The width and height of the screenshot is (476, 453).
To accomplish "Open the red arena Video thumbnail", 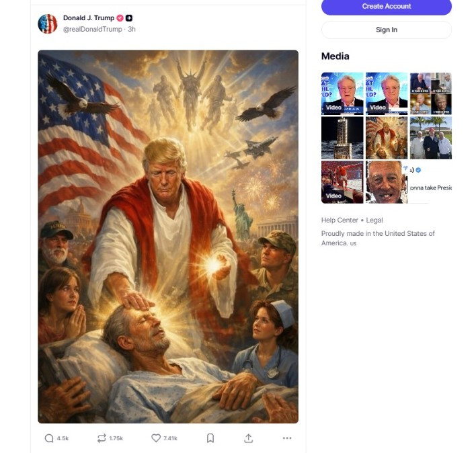I will pos(342,182).
